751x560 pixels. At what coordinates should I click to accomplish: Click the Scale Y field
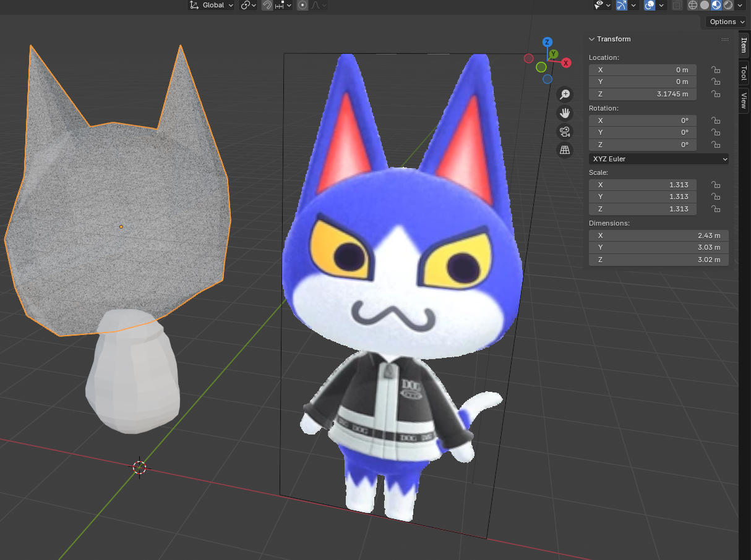(643, 197)
